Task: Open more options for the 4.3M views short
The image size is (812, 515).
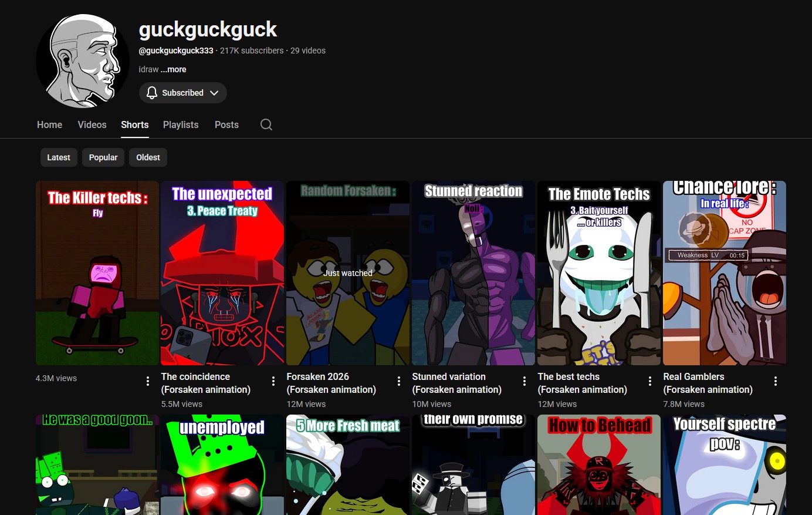Action: tap(148, 381)
